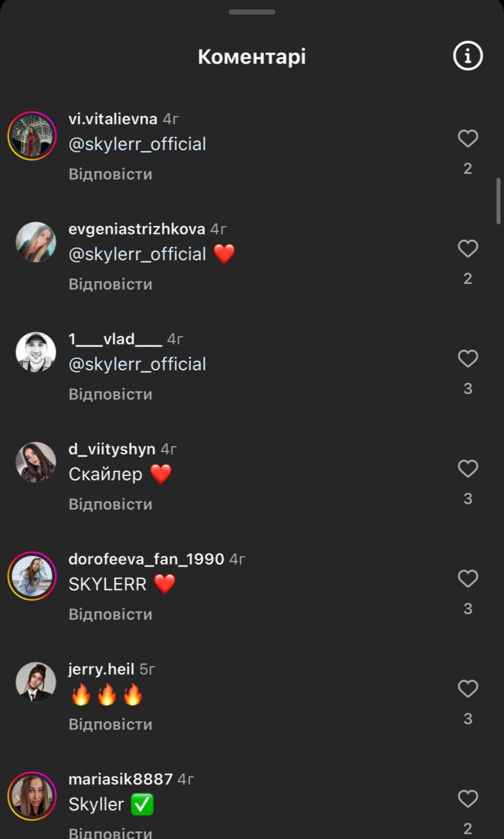Click the comments scrollbar
504x839 pixels.
pyautogui.click(x=498, y=201)
